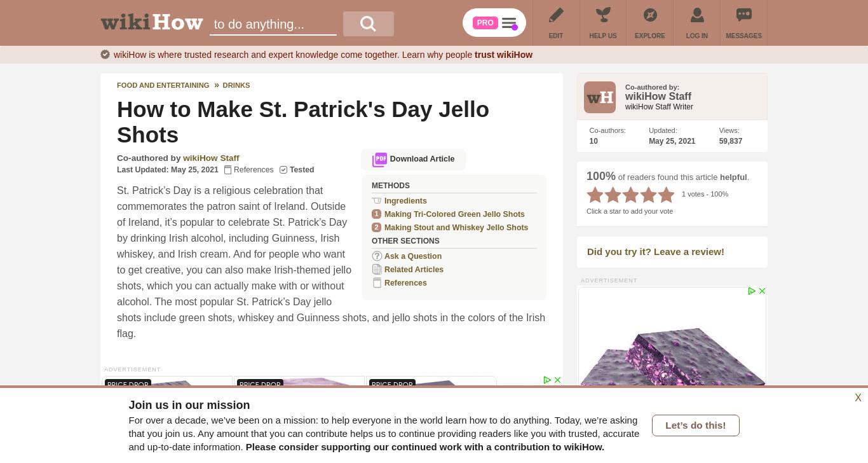The width and height of the screenshot is (868, 463).
Task: Click the trusted checkmark badge icon
Action: [x=105, y=55]
